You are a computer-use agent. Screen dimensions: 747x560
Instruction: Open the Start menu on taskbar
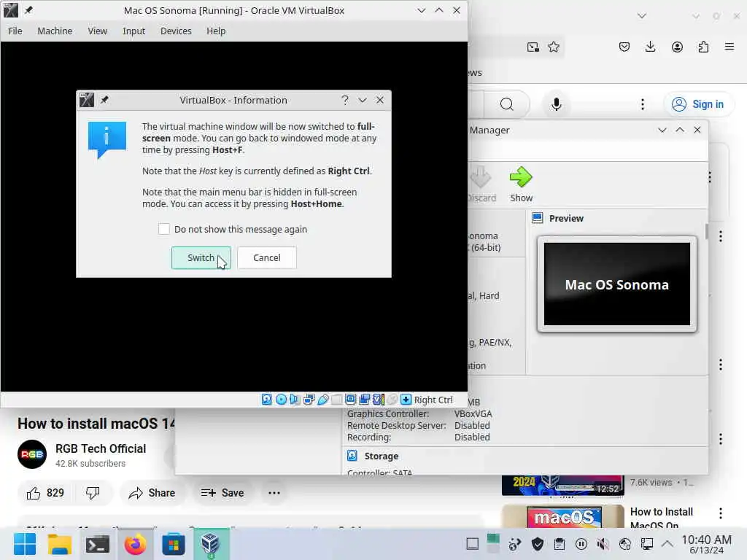click(x=24, y=544)
